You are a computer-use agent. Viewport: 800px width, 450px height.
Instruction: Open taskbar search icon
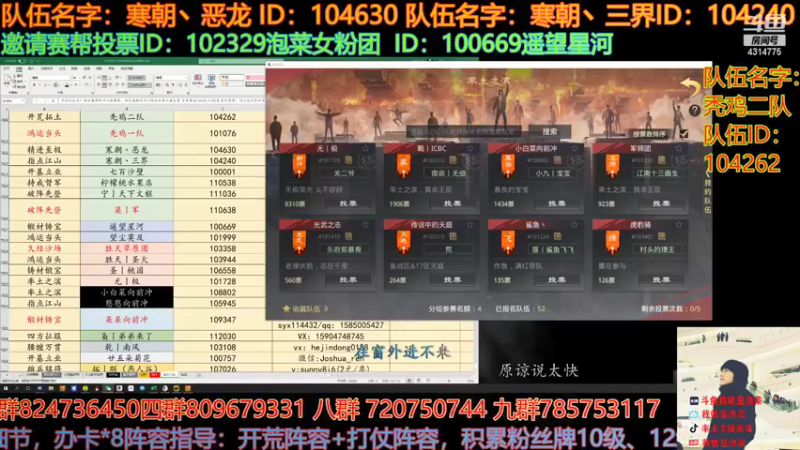(x=17, y=388)
